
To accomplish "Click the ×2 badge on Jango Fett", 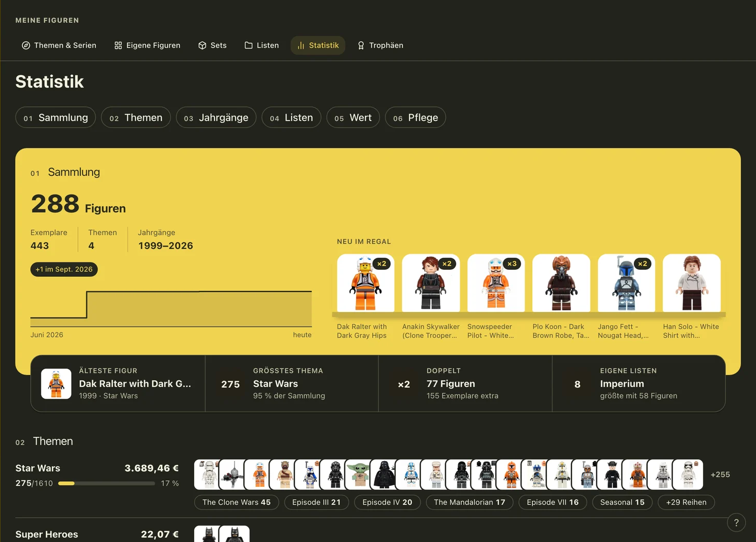I will click(x=642, y=264).
